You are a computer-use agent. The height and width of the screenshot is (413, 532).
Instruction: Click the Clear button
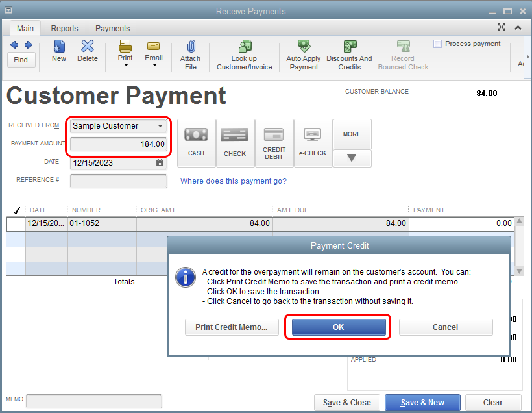coord(493,403)
